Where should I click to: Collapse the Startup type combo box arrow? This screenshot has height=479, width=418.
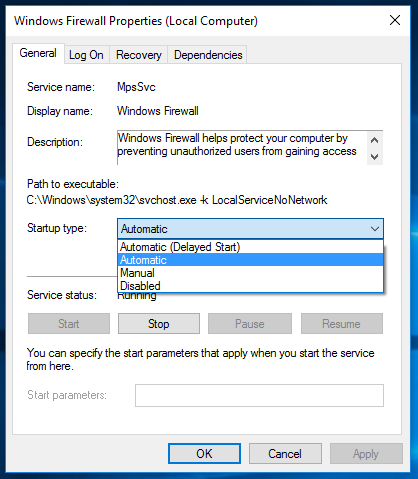coord(375,229)
